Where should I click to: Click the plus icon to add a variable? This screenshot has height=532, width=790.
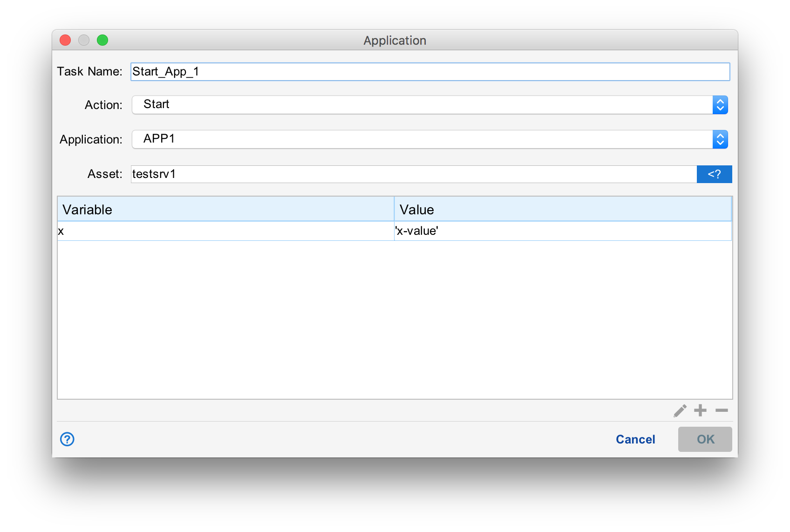[x=700, y=410]
